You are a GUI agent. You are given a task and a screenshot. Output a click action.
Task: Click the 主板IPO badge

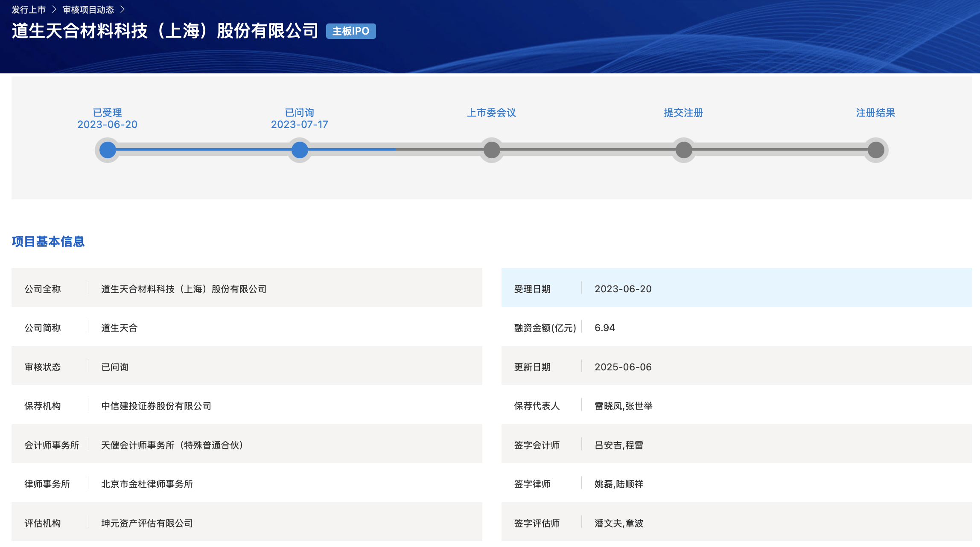click(x=350, y=31)
